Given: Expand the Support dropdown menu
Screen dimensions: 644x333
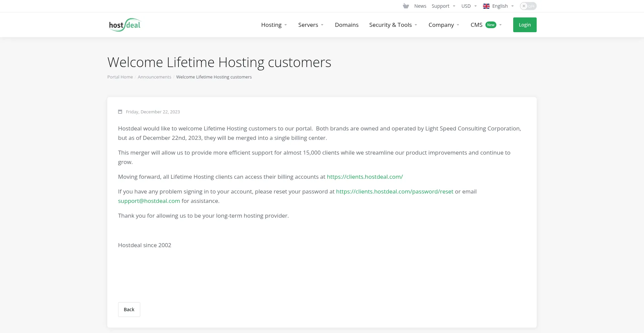Looking at the screenshot, I should pyautogui.click(x=443, y=6).
